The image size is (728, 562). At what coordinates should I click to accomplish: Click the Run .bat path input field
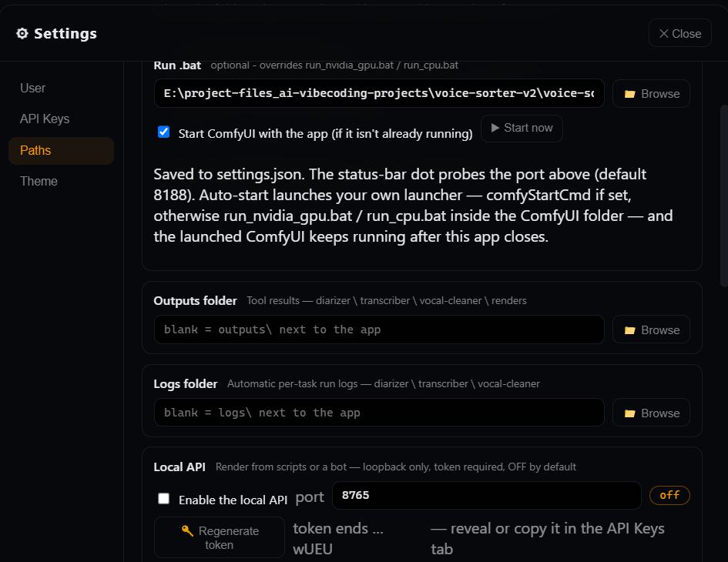379,93
